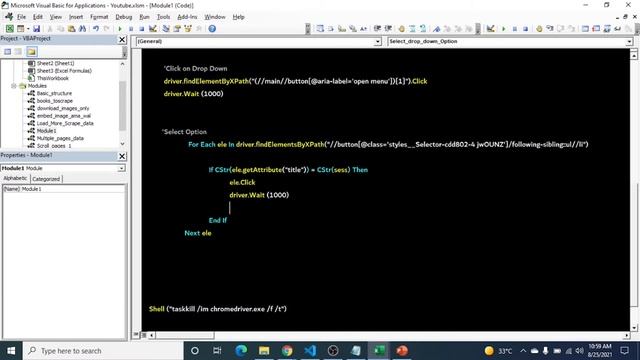Open the Properties Window toolbar icon

coord(177,29)
